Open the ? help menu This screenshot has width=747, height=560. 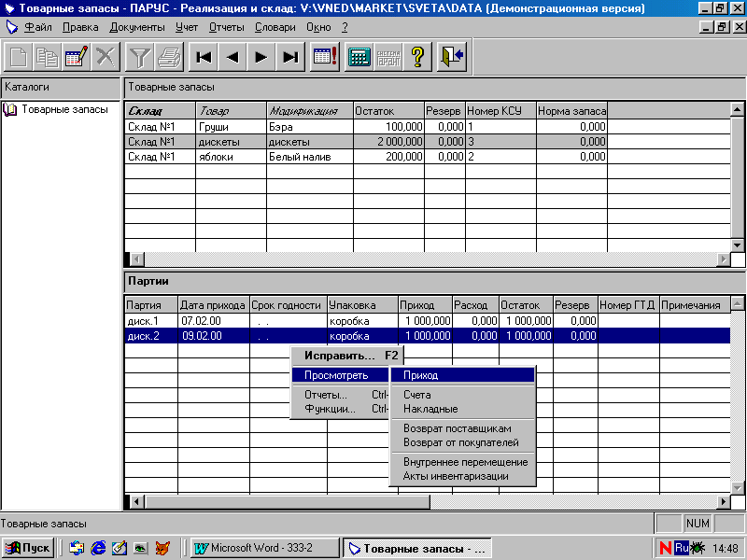tap(345, 27)
